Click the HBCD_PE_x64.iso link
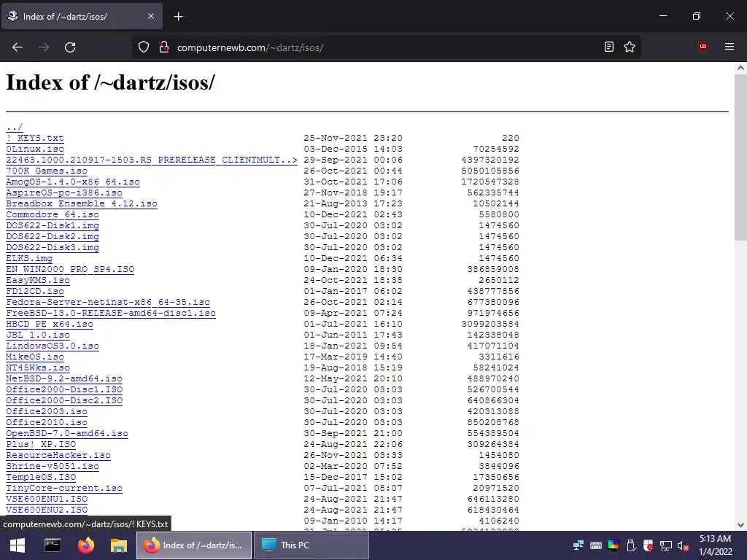The image size is (747, 560). tap(50, 324)
